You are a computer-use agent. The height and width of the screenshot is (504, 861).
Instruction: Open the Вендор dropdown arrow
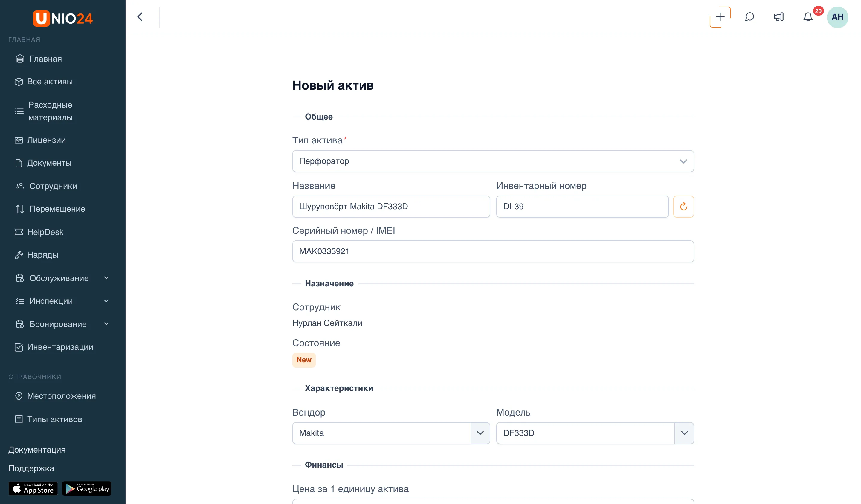(480, 433)
